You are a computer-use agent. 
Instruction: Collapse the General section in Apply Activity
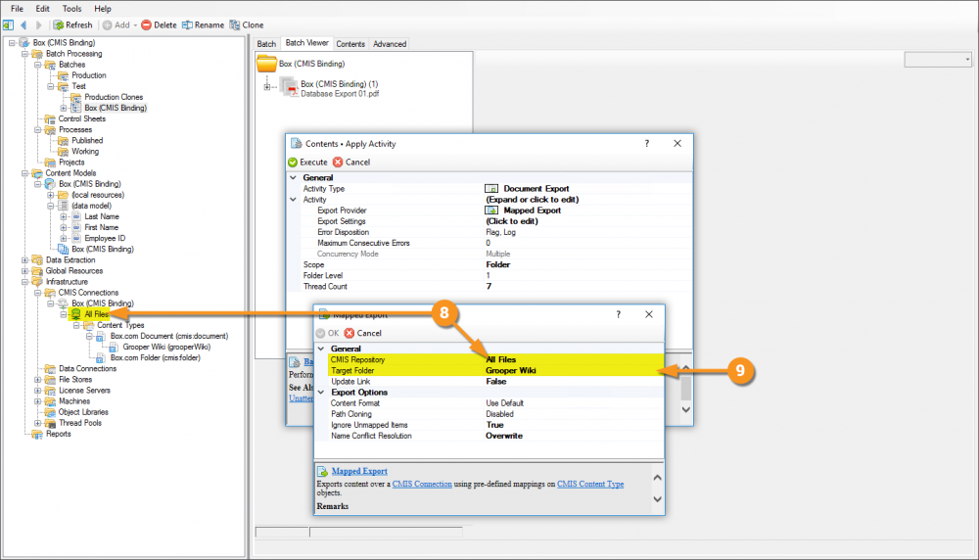(293, 178)
